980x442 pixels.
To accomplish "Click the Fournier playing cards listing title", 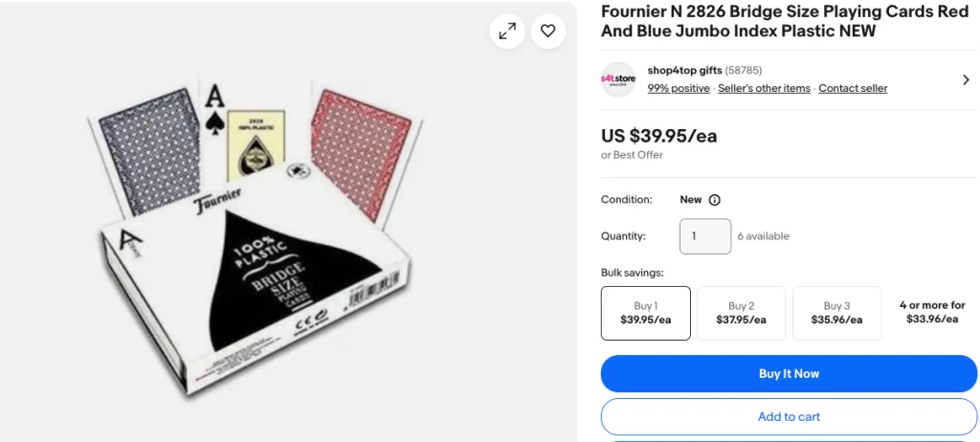I will coord(784,21).
